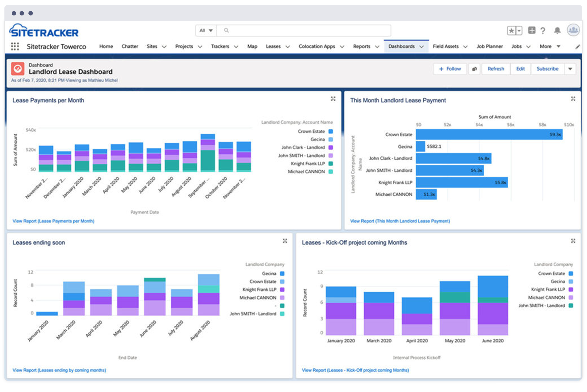Expand the Leases ending soon chart
The height and width of the screenshot is (392, 587).
tap(285, 241)
